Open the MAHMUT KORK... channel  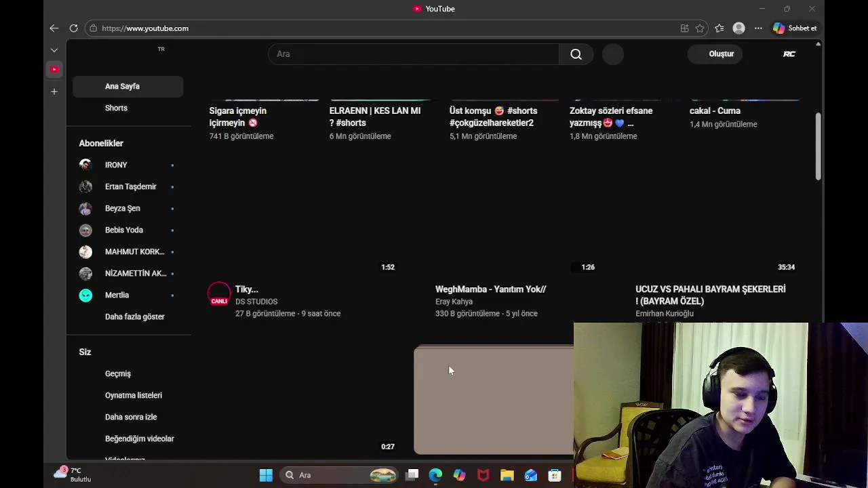(x=127, y=251)
